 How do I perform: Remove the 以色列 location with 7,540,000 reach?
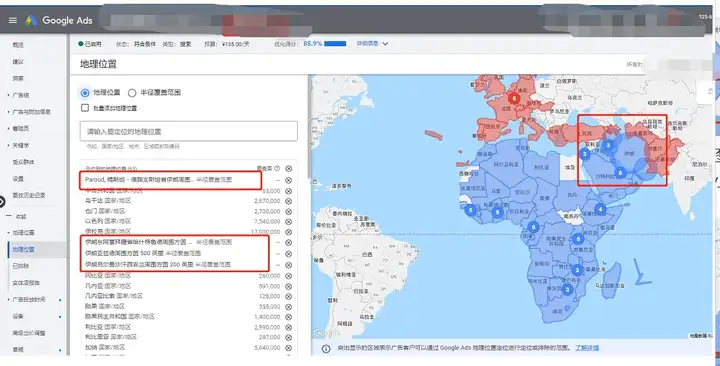[x=288, y=221]
